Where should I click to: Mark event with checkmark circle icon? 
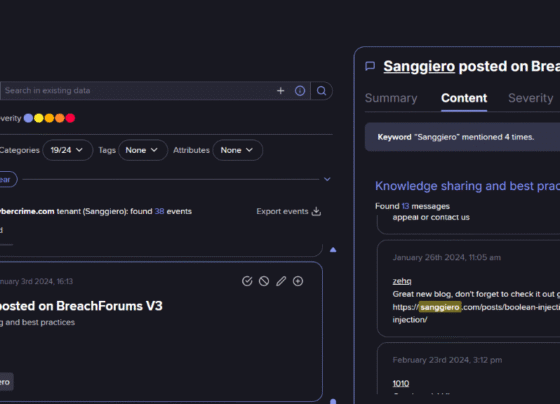[247, 281]
